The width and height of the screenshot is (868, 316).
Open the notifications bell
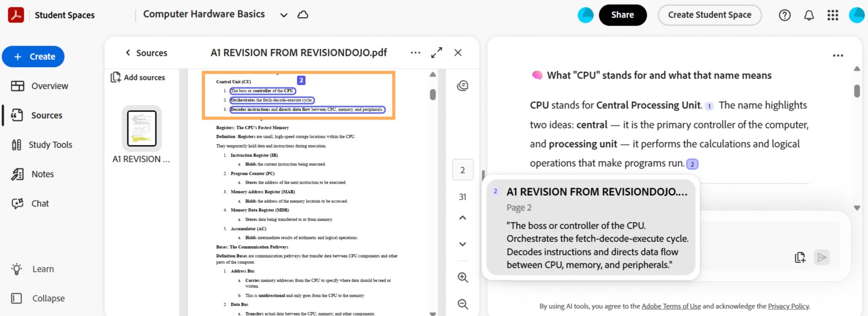[x=809, y=15]
